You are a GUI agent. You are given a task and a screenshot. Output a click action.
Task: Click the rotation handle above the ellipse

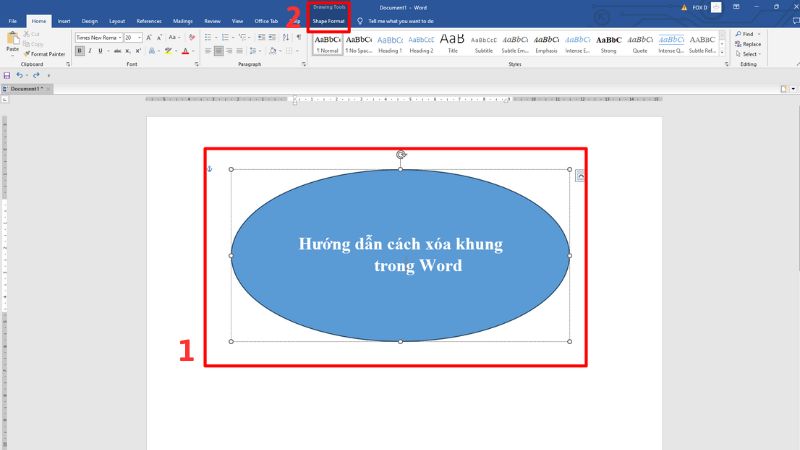(x=401, y=155)
